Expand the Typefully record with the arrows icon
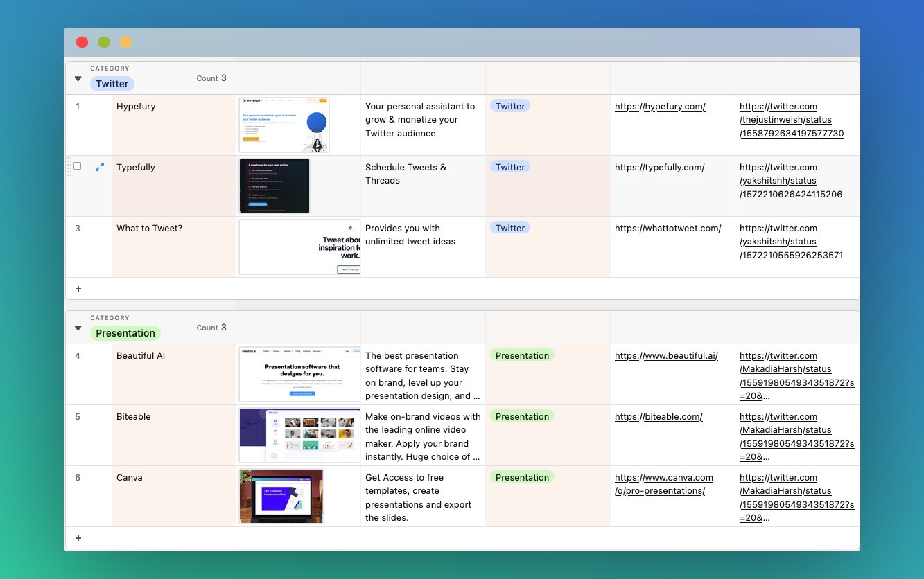The height and width of the screenshot is (579, 924). 100,167
